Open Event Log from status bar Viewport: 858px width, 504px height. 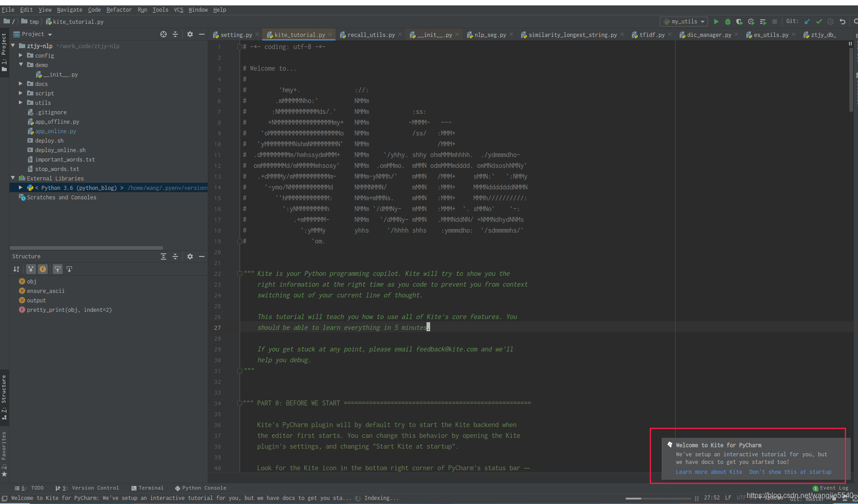[831, 488]
